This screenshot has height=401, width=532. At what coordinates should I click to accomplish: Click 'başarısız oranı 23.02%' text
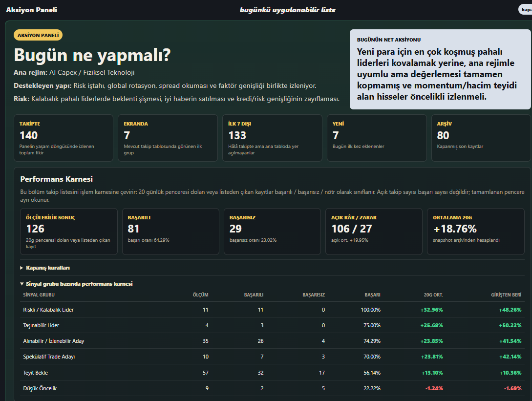(x=253, y=240)
